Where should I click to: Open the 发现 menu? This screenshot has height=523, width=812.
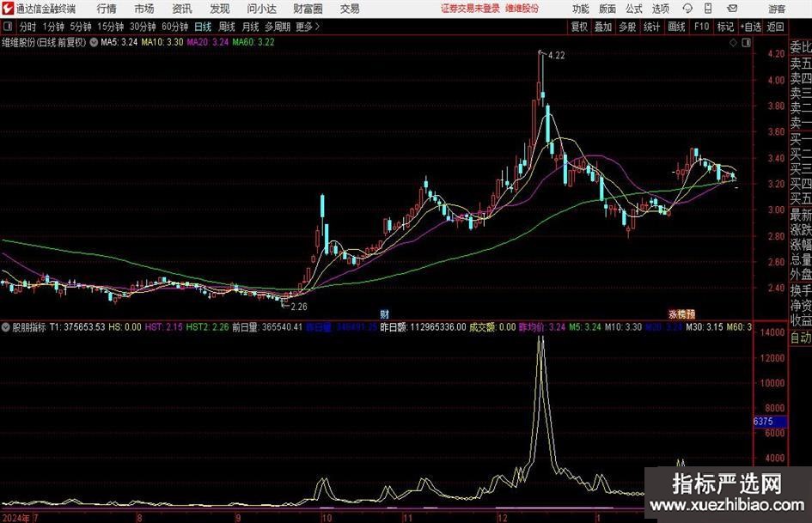220,9
